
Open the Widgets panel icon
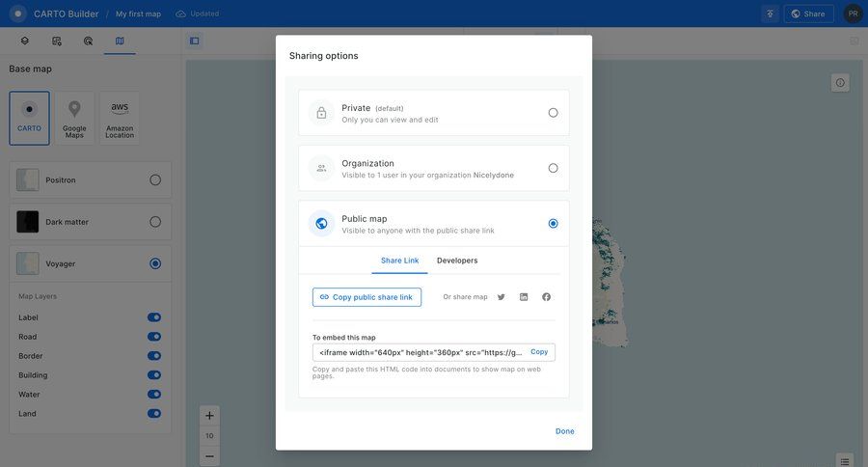tap(57, 41)
